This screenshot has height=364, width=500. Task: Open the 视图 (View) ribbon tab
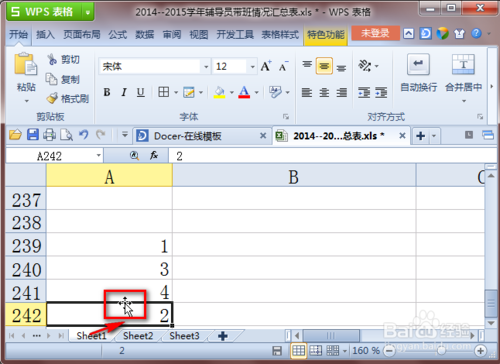(199, 34)
